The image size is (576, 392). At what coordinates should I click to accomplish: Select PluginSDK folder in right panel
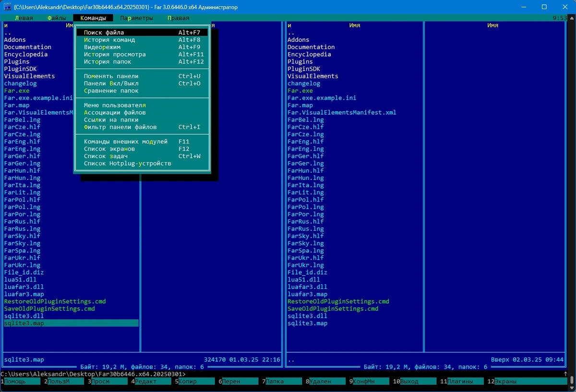tap(304, 69)
